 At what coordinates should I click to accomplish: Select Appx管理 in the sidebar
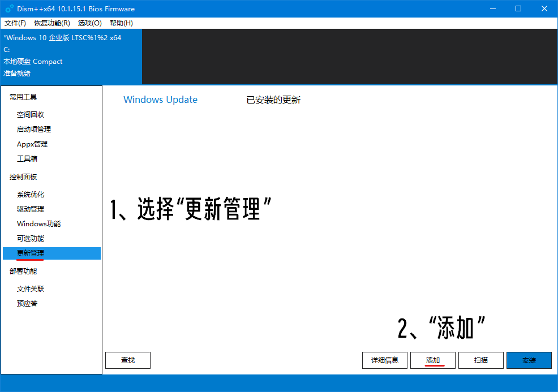coord(32,144)
